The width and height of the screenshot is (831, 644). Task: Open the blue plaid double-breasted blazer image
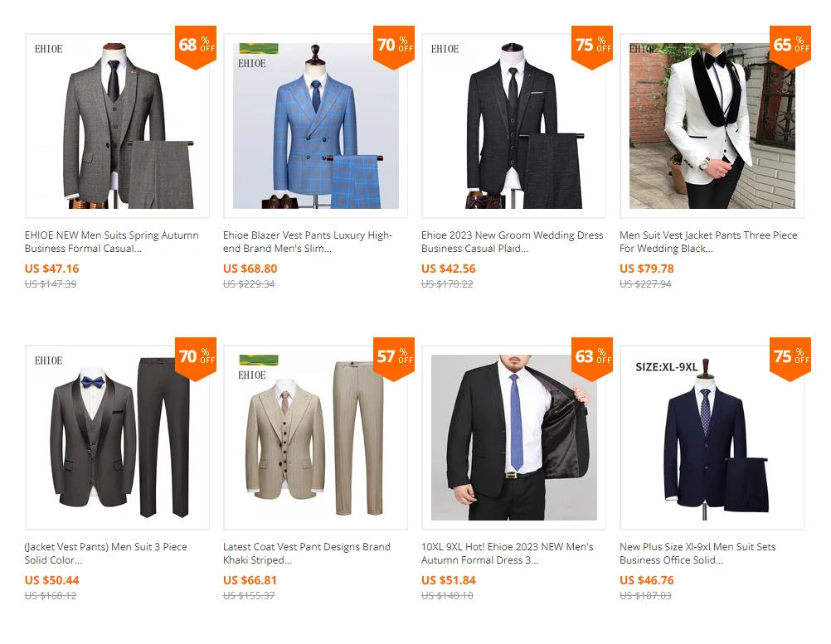pyautogui.click(x=315, y=126)
